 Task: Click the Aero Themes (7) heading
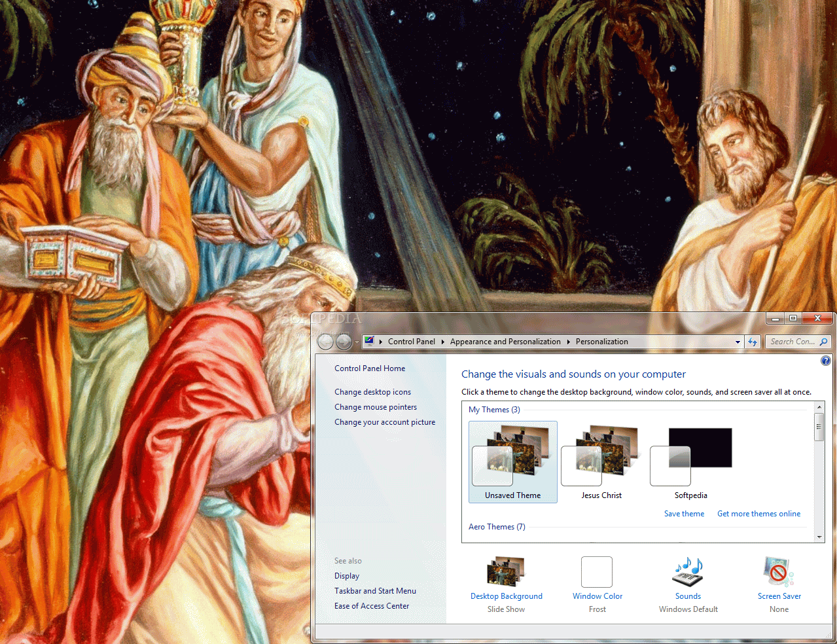497,527
